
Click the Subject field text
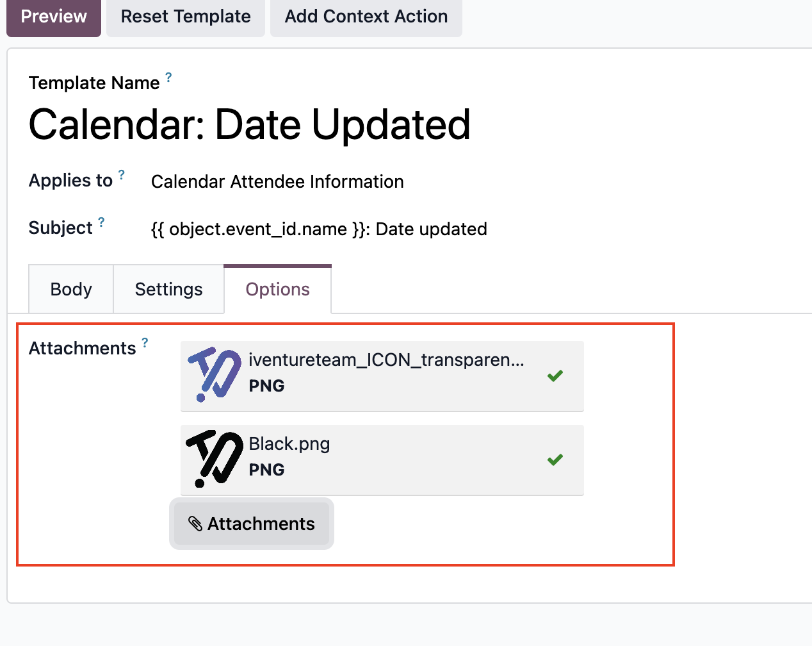pos(319,229)
